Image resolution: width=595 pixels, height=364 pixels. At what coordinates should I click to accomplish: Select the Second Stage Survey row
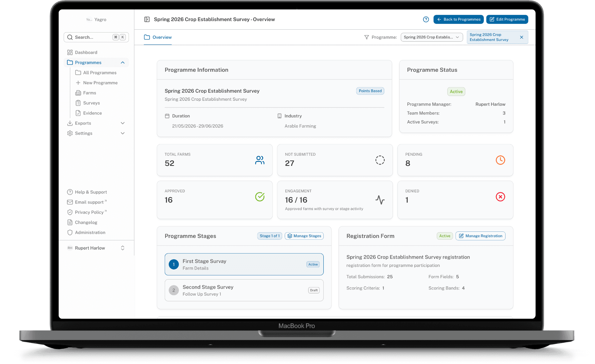[244, 290]
